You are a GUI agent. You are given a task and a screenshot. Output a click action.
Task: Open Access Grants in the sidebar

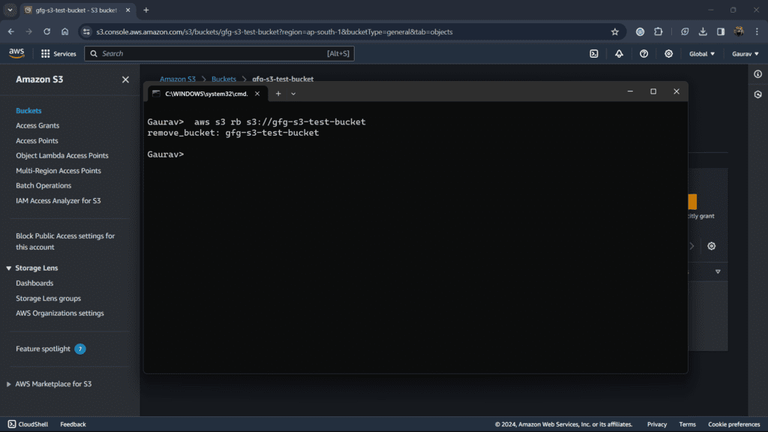point(37,125)
